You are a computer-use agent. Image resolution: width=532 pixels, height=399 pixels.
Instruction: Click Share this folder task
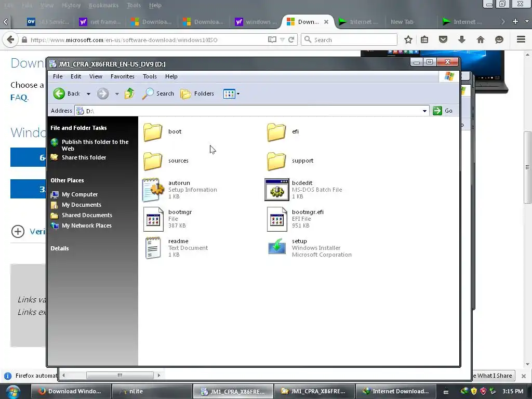pyautogui.click(x=84, y=157)
